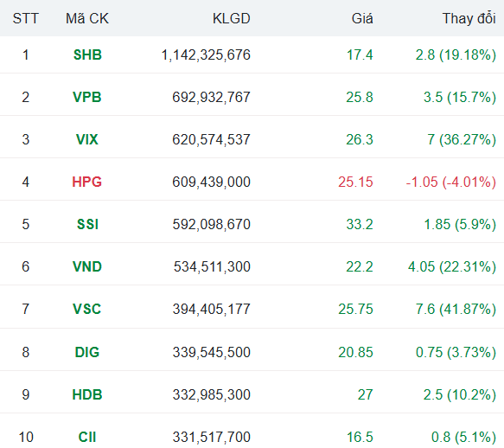The width and height of the screenshot is (504, 448).
Task: Click the Thay đổi column header
Action: (469, 19)
